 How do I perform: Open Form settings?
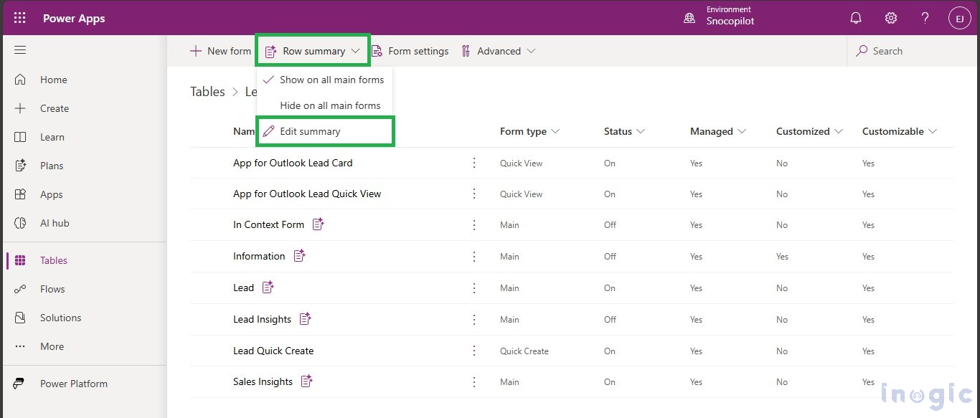(x=410, y=51)
